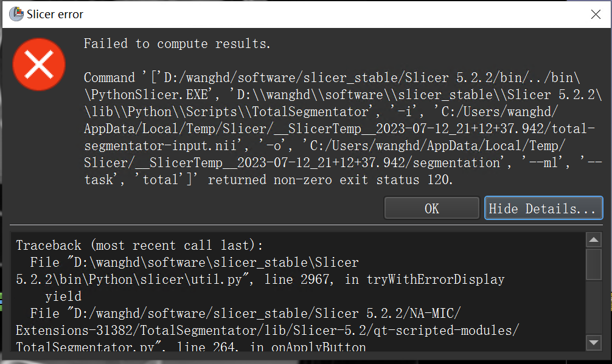Click the scrollbar up arrow in details pane
This screenshot has width=612, height=364.
click(x=594, y=239)
